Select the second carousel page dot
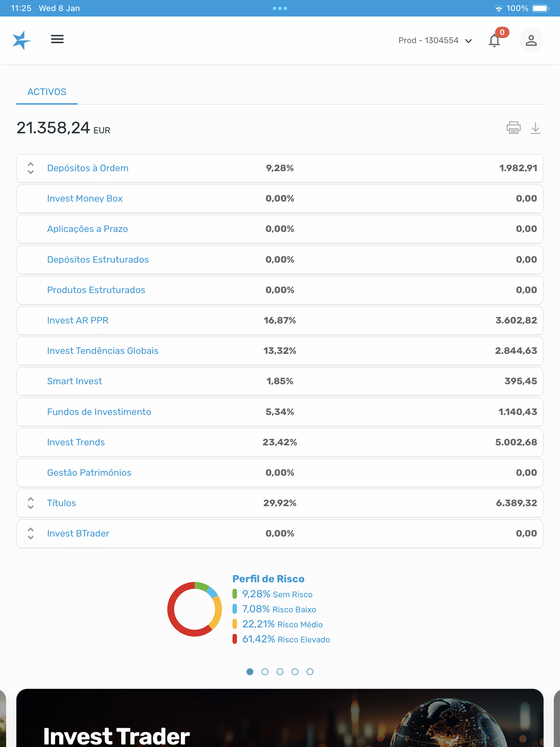This screenshot has width=560, height=747. (265, 672)
